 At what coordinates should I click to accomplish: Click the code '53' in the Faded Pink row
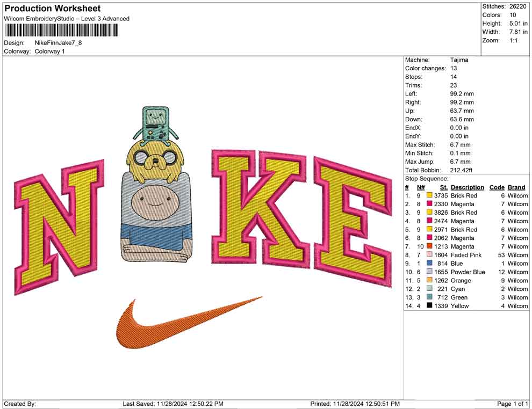[x=501, y=255]
